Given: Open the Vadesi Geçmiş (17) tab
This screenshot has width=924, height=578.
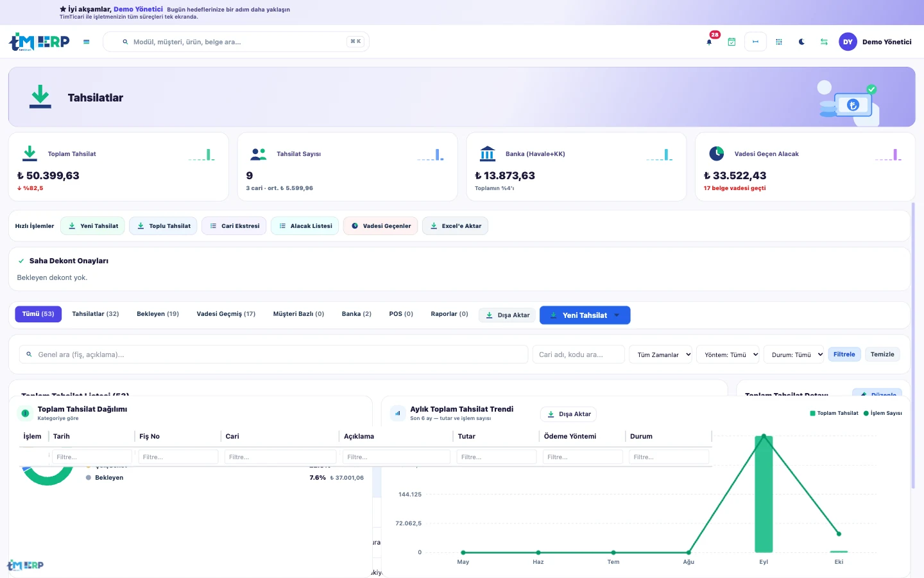Looking at the screenshot, I should click(226, 314).
